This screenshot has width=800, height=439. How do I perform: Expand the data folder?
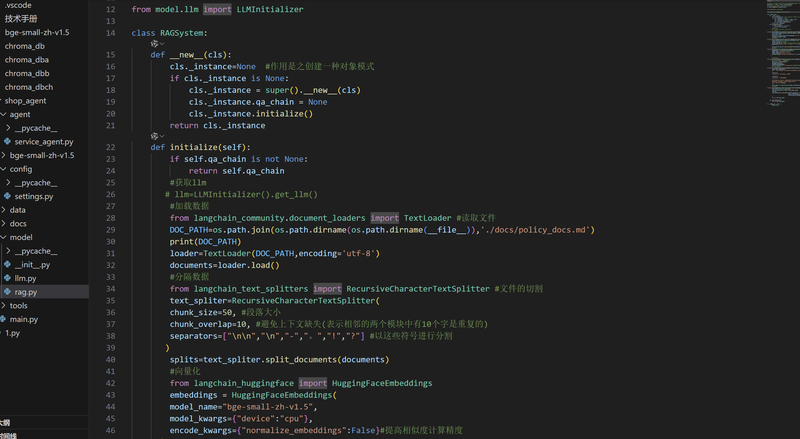[x=3, y=210]
